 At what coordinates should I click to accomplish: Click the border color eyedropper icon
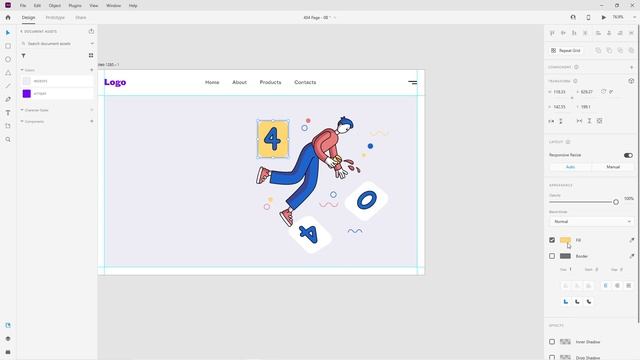coord(631,256)
